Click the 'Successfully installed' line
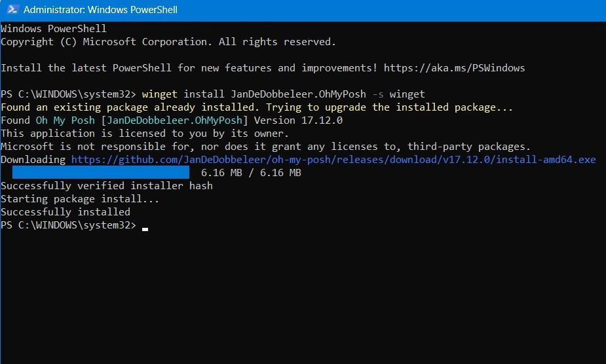606x364 pixels. 66,212
